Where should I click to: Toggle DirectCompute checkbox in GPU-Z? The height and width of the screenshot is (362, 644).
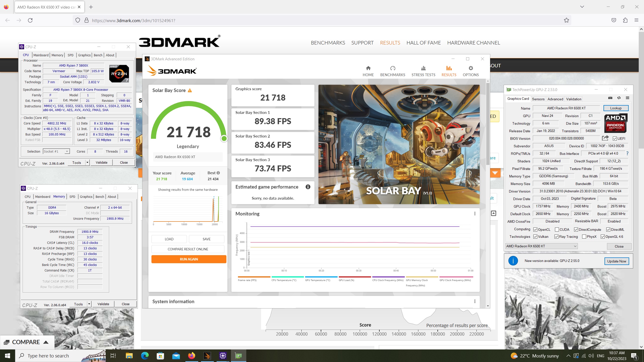576,230
